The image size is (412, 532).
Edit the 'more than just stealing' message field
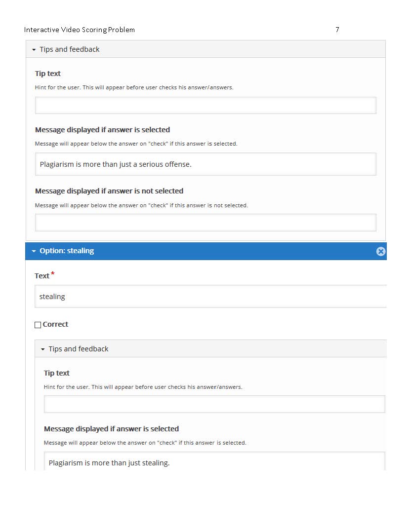click(x=214, y=461)
